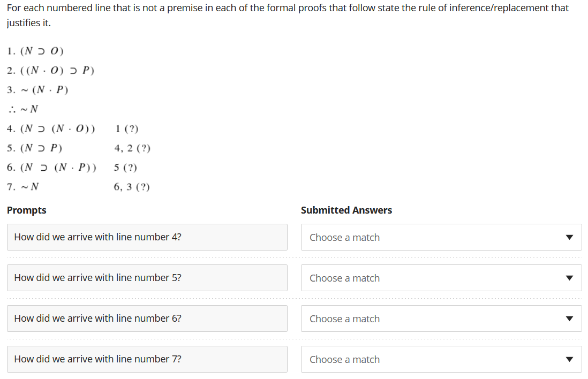Select the justification text 1 (?)
Viewport: 588px width, 379px height.
tap(127, 128)
